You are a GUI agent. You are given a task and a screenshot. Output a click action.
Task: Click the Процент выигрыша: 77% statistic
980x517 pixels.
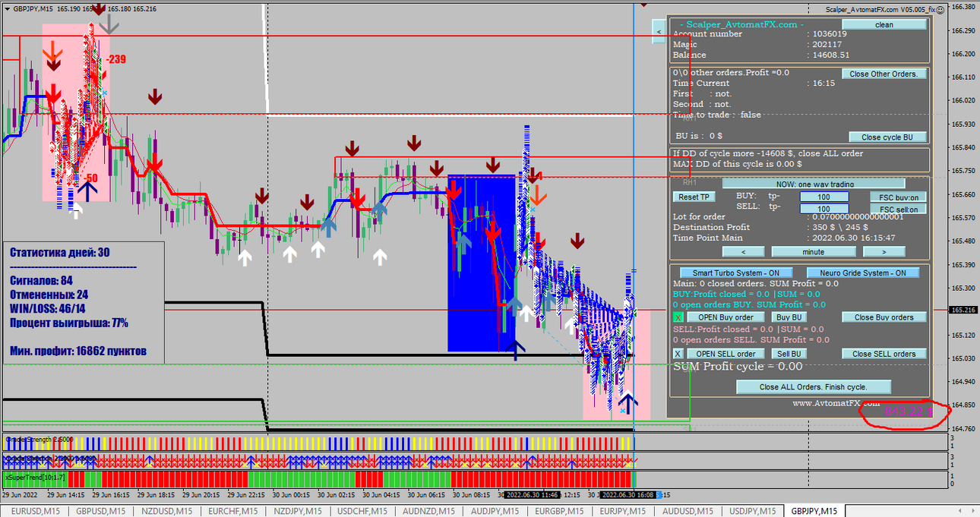click(69, 323)
